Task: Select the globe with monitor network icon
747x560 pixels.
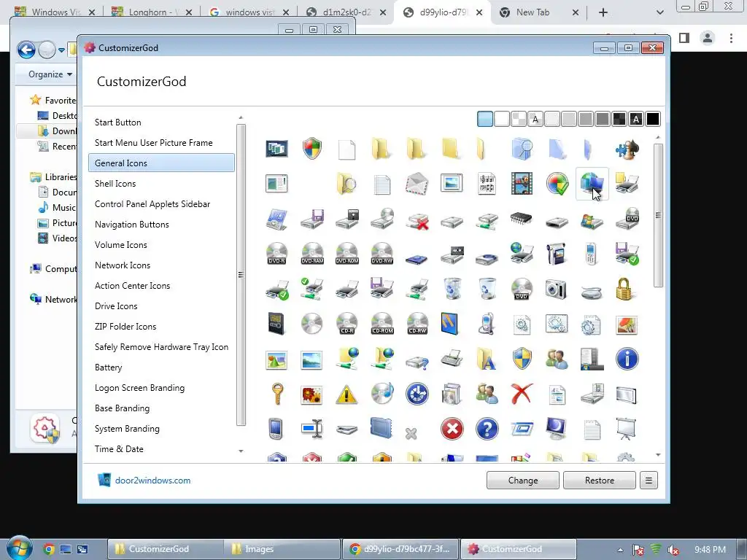Action: point(592,184)
